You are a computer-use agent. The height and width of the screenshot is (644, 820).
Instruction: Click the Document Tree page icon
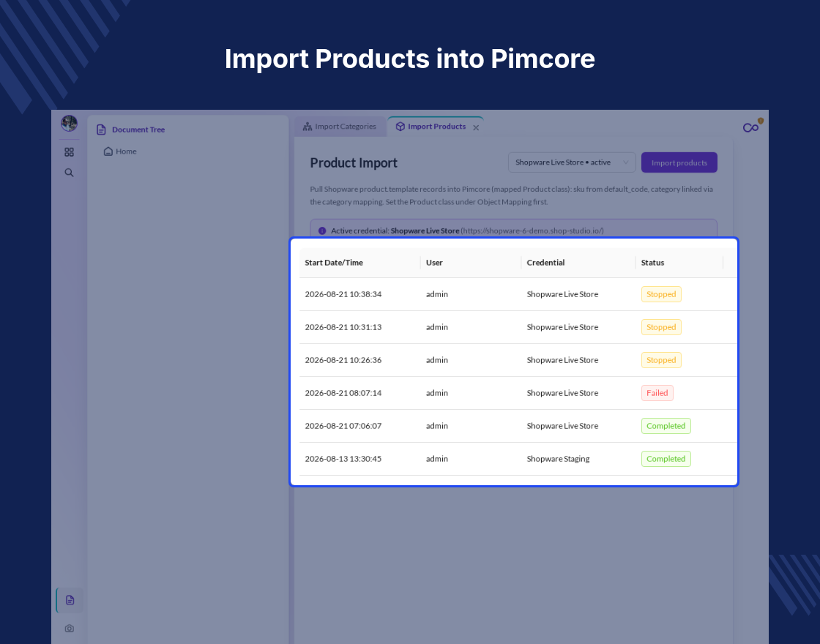click(x=102, y=130)
